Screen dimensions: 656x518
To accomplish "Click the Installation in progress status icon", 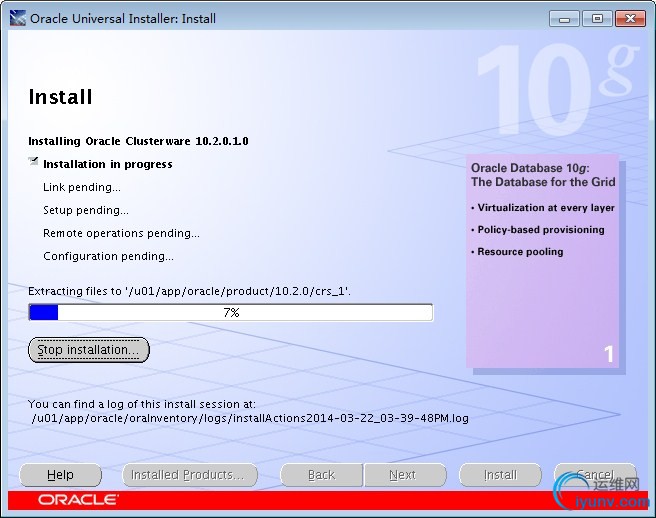I will tap(33, 162).
